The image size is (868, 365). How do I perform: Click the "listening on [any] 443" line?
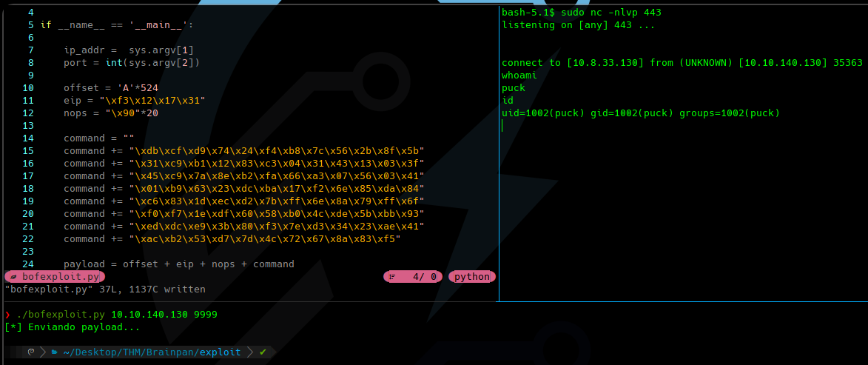click(x=579, y=25)
